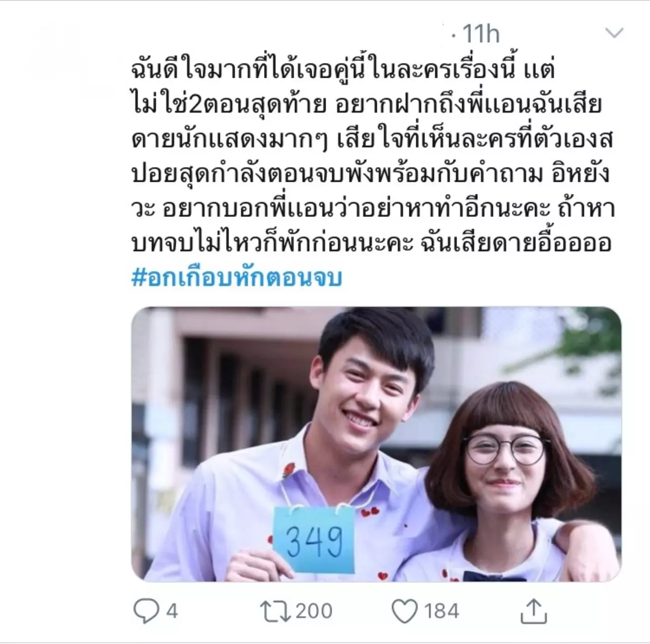Image resolution: width=650 pixels, height=644 pixels.
Task: View the attached couple photo
Action: tap(376, 444)
